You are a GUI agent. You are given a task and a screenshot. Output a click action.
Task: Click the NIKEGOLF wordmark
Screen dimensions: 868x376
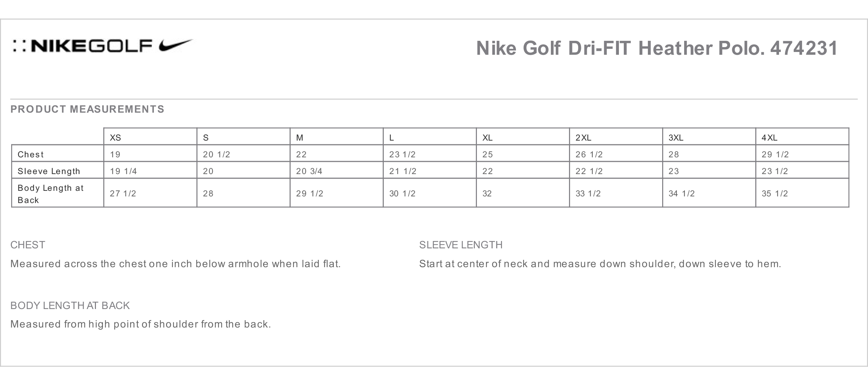[91, 46]
